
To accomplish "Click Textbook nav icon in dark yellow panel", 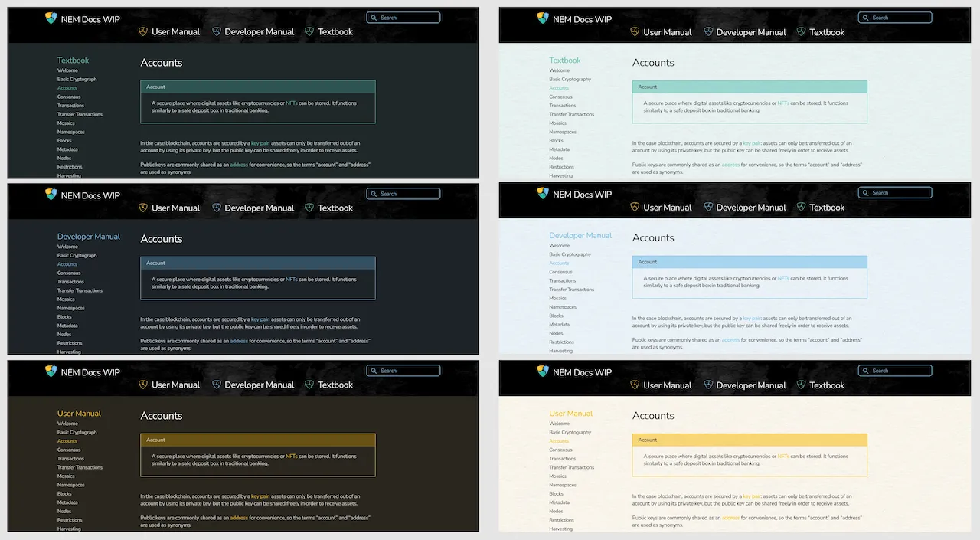I will pos(309,385).
